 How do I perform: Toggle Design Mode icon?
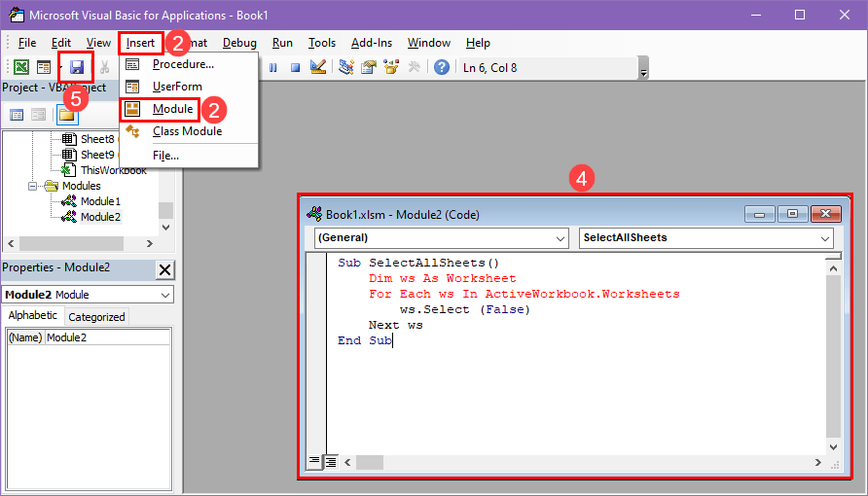point(318,67)
